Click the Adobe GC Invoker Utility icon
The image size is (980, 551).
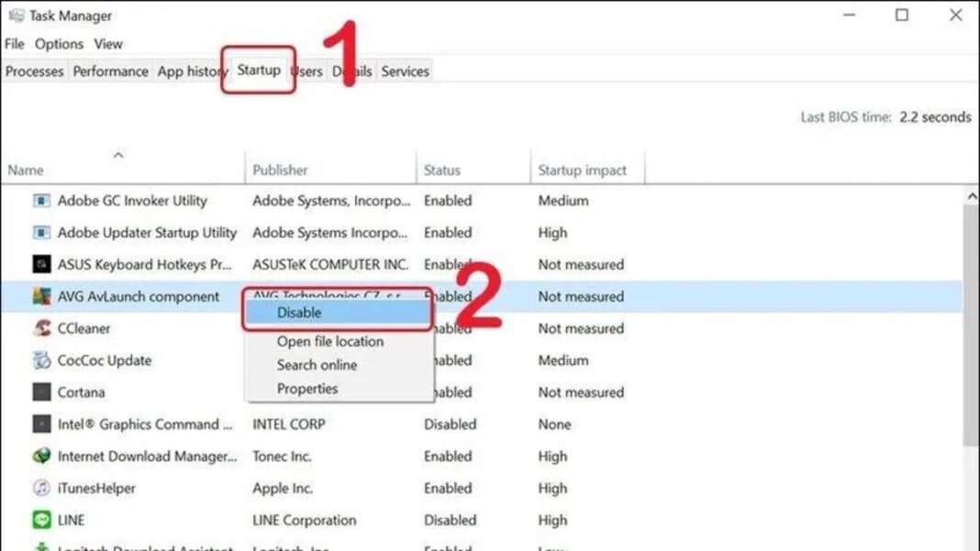pos(41,201)
